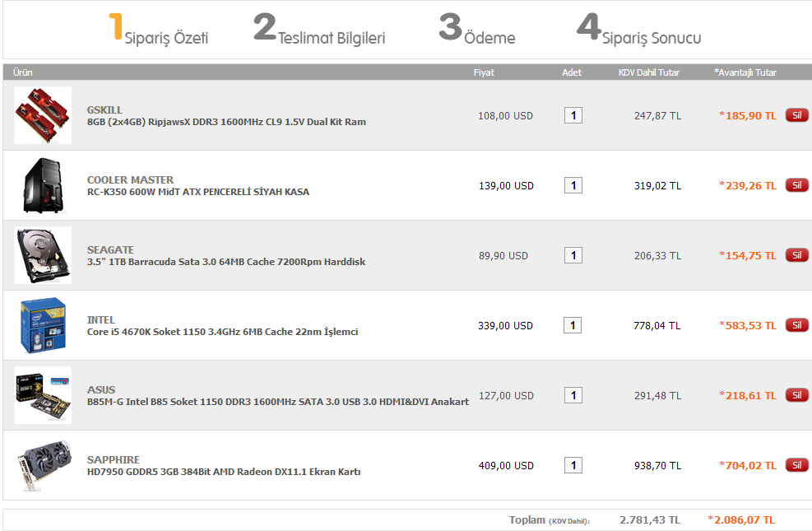This screenshot has width=812, height=531.
Task: Click the ASUS B85M-G motherboard thumbnail
Action: pos(43,395)
